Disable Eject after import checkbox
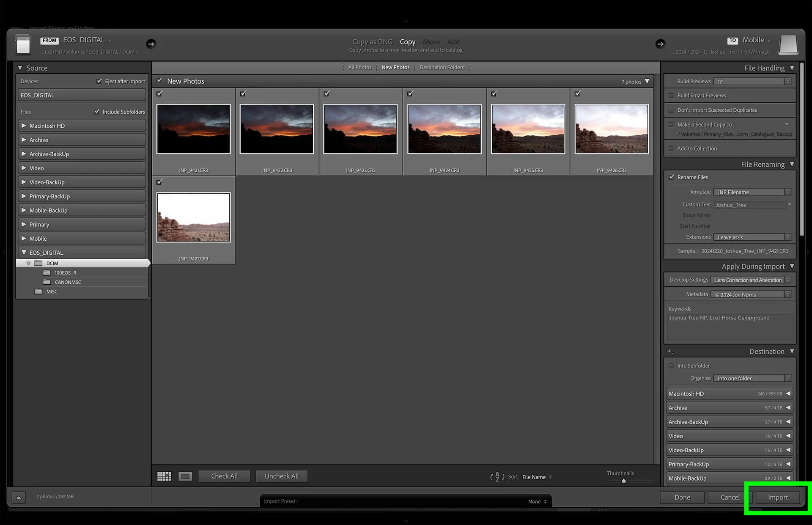 (x=99, y=81)
